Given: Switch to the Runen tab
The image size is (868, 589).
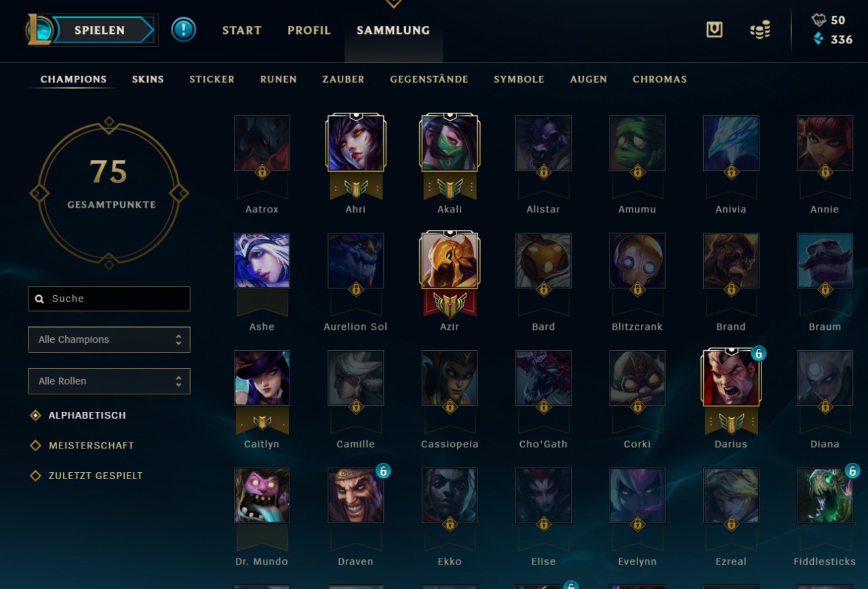Looking at the screenshot, I should tap(279, 79).
